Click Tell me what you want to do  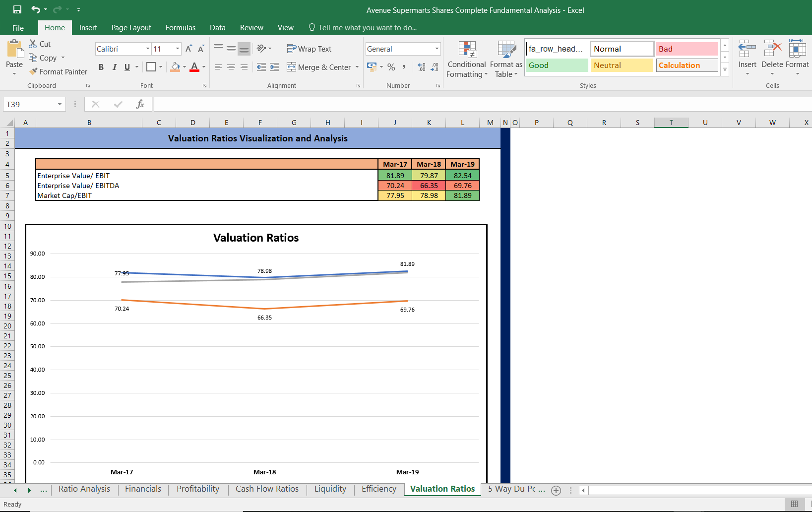[363, 28]
